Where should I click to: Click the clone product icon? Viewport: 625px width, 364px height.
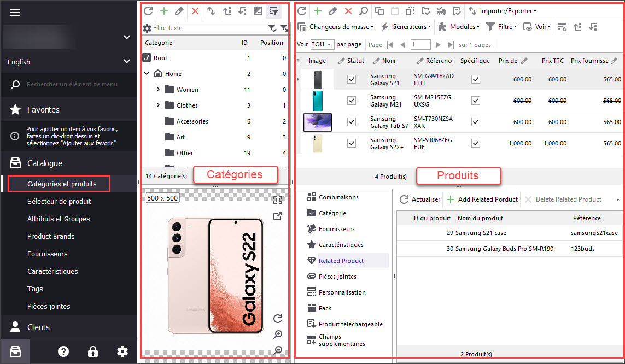[x=410, y=11]
